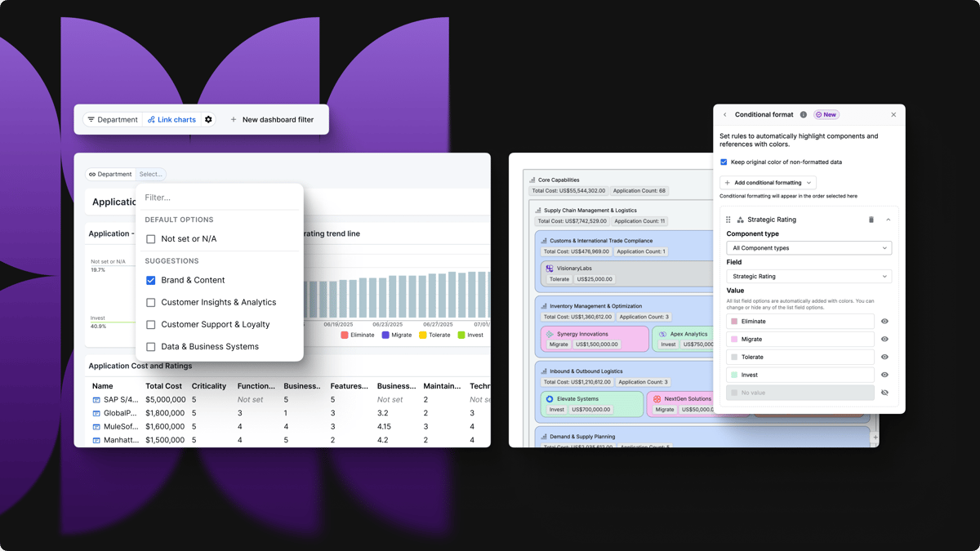
Task: Open the All Component types dropdown
Action: coord(808,247)
